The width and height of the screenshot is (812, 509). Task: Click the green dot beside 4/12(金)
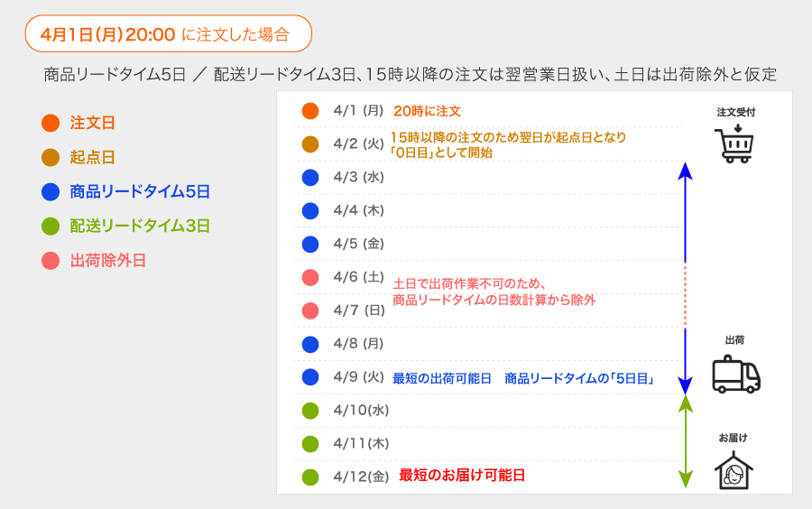click(310, 477)
